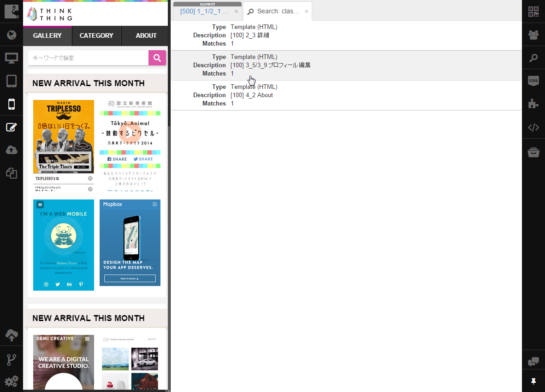The width and height of the screenshot is (545, 392).
Task: Toggle the pin icon at bottom right
Action: click(533, 381)
